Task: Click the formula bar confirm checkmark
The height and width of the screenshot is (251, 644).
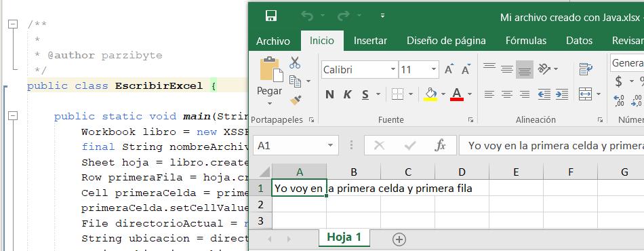Action: point(410,145)
